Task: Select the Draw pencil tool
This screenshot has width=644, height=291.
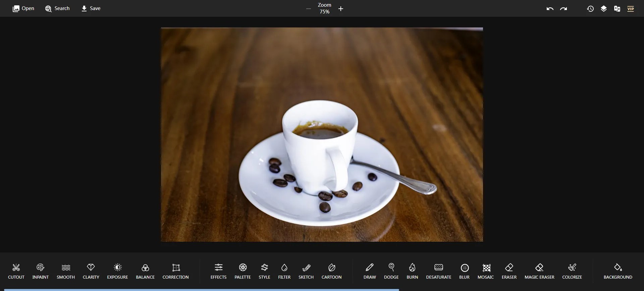Action: point(370,271)
